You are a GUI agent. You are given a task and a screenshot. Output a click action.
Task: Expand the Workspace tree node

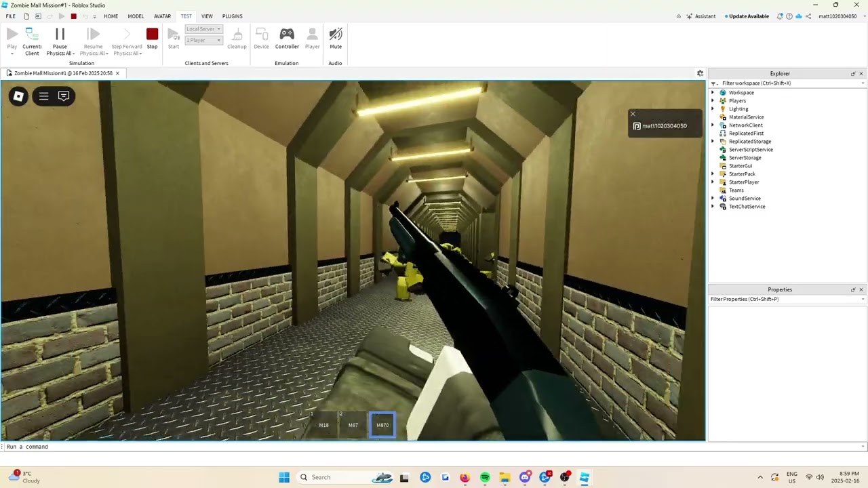pyautogui.click(x=713, y=93)
